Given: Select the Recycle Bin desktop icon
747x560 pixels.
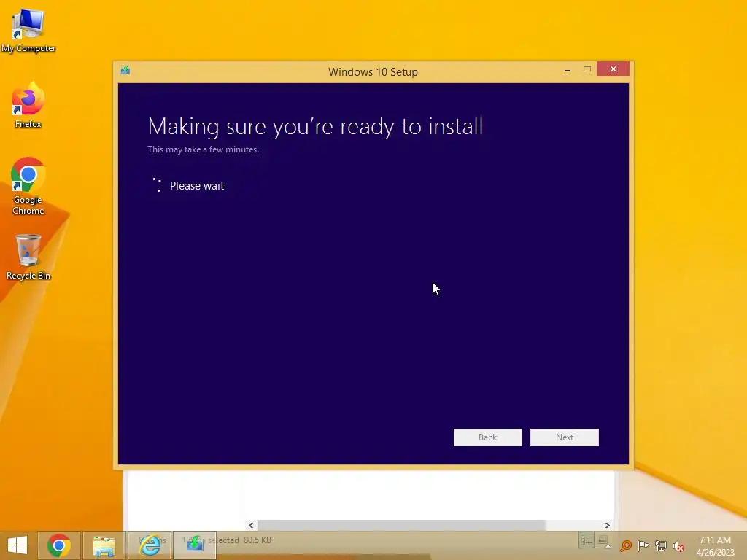Looking at the screenshot, I should (28, 257).
